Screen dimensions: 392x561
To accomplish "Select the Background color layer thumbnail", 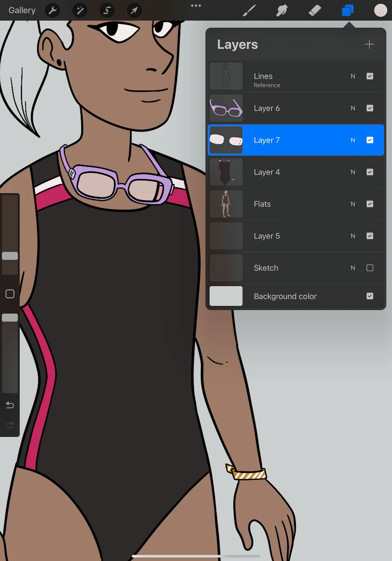I will [x=226, y=296].
